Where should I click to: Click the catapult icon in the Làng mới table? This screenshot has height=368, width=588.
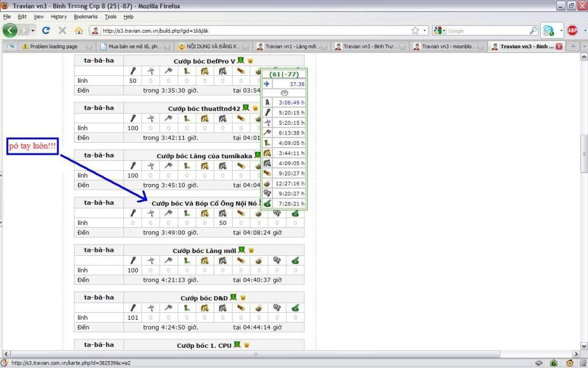click(258, 260)
